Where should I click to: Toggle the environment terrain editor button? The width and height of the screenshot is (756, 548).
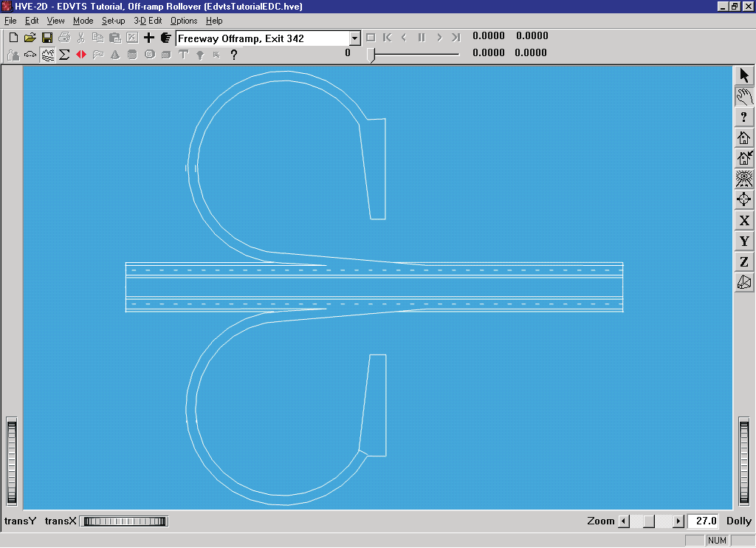click(x=47, y=55)
